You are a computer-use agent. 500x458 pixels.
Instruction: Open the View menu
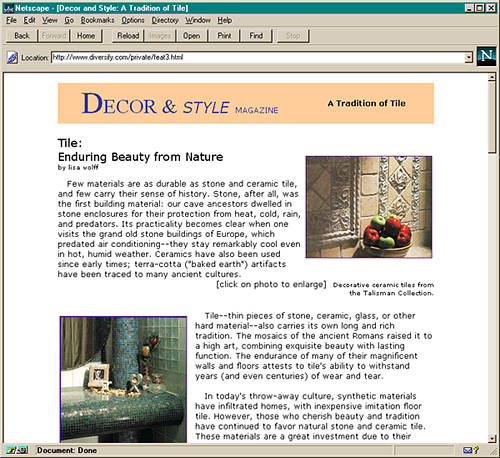(x=50, y=20)
